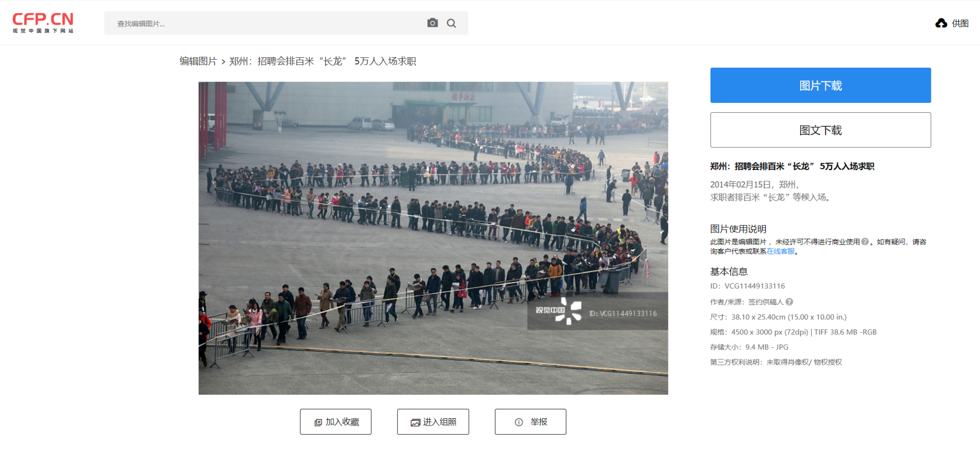Image resolution: width=980 pixels, height=453 pixels.
Task: Click the 举报 report button label
Action: pyautogui.click(x=539, y=422)
